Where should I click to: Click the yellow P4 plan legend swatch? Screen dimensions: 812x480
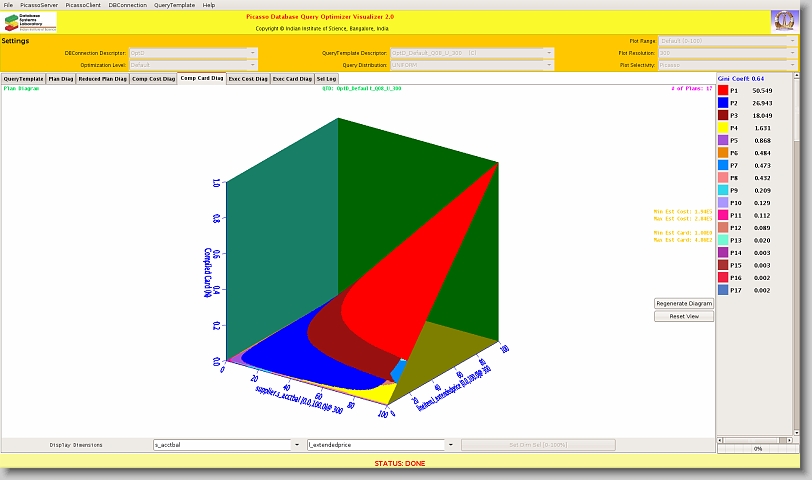[x=723, y=128]
